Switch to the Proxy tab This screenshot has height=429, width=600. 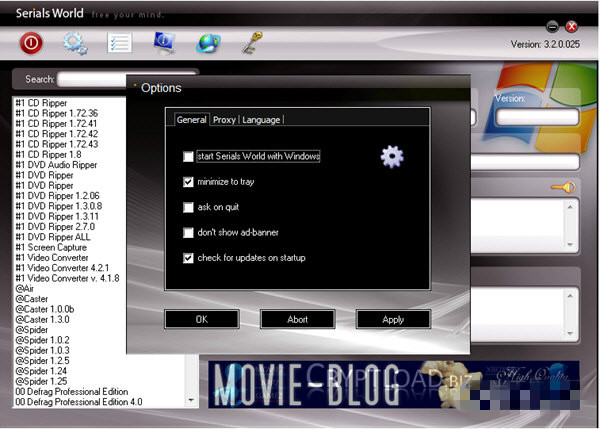tap(224, 120)
